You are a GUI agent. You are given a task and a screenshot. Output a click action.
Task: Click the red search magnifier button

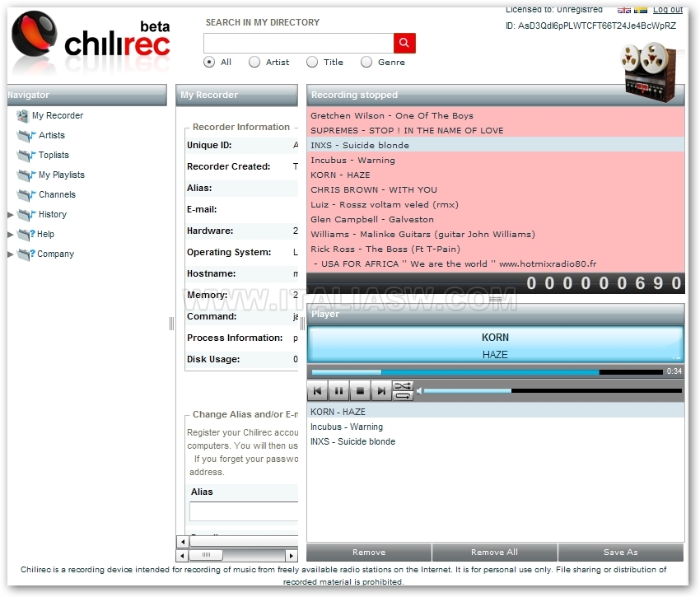click(404, 43)
